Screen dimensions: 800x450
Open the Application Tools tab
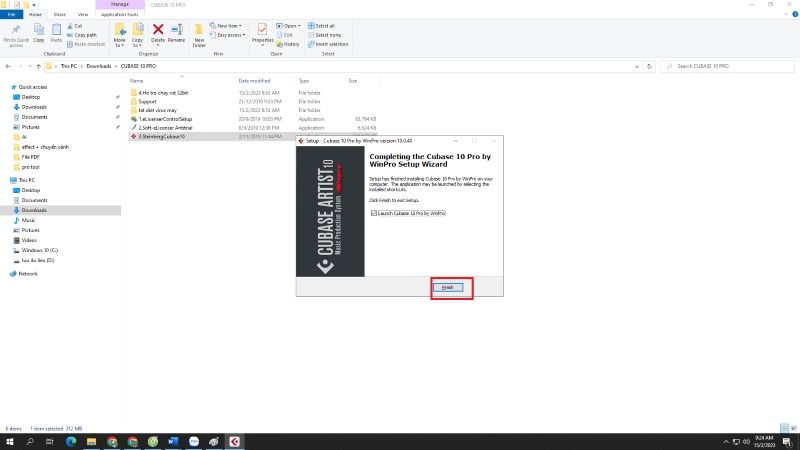pyautogui.click(x=119, y=14)
